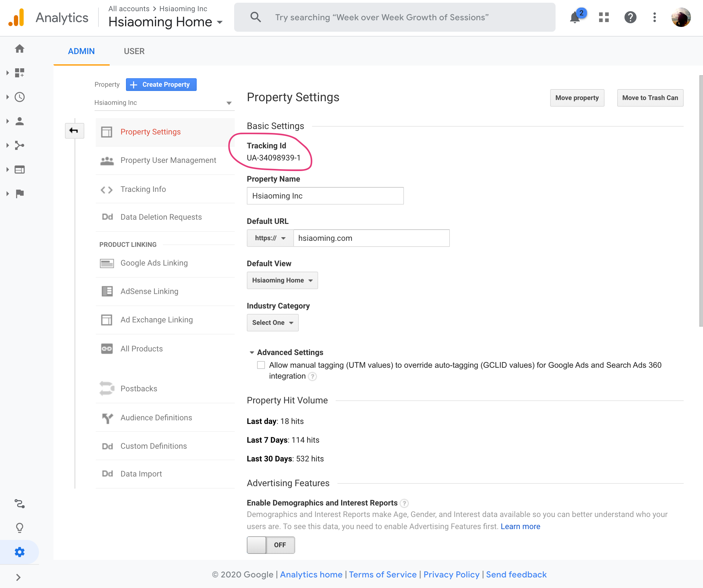Open Industry Category Select One dropdown
This screenshot has height=588, width=703.
pos(272,322)
